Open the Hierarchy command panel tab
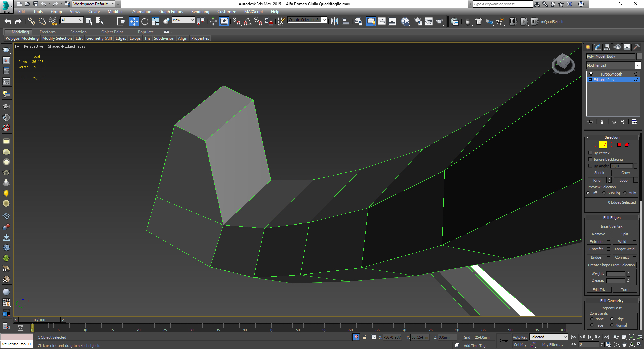The image size is (644, 349). click(x=607, y=47)
